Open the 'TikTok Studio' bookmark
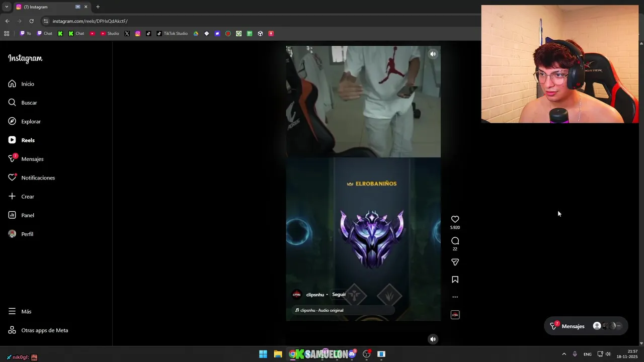The image size is (644, 362). (172, 34)
